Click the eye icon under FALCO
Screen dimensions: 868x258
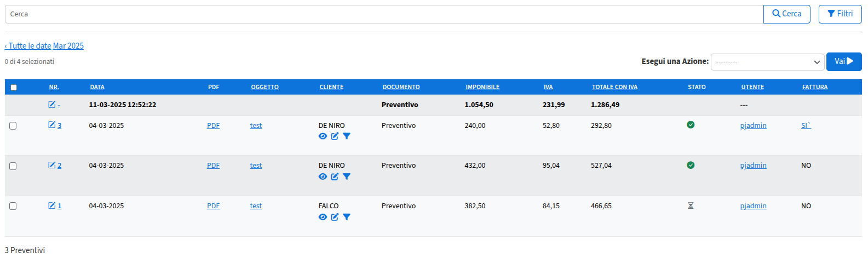click(323, 217)
